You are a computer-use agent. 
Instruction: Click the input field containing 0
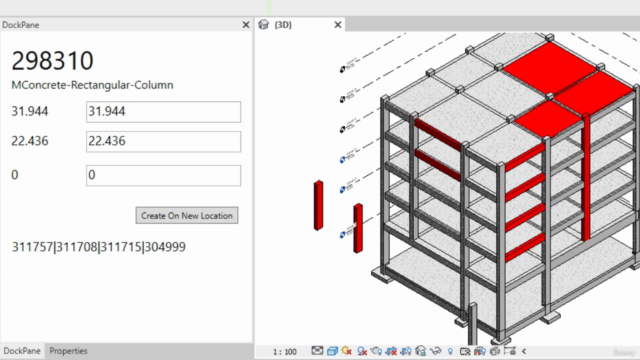coord(163,176)
